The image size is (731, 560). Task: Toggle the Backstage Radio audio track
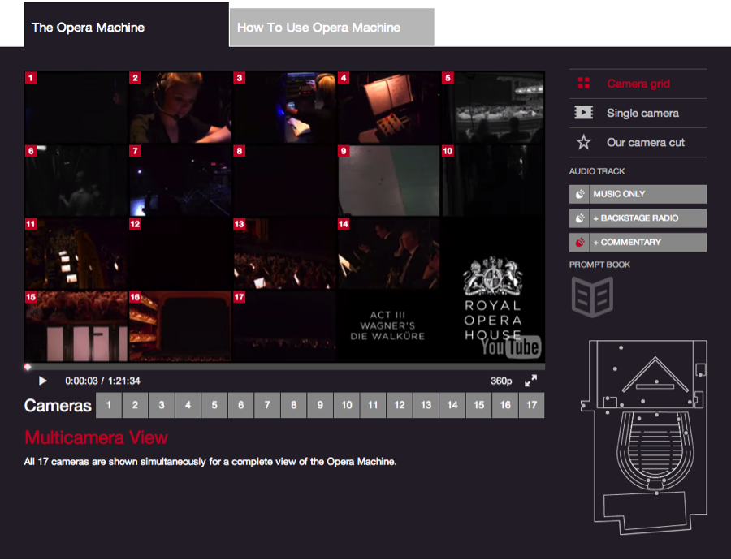tap(638, 218)
